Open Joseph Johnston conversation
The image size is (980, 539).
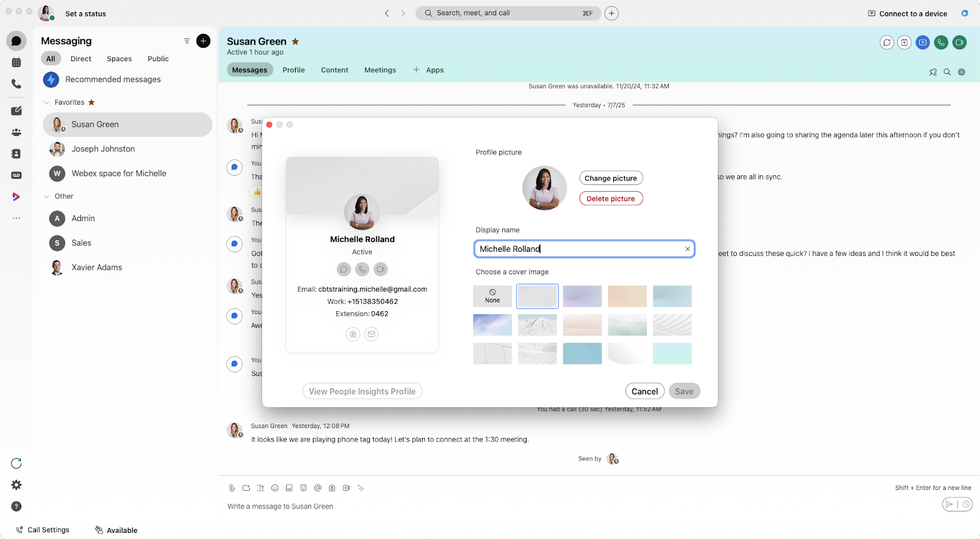[x=127, y=149]
